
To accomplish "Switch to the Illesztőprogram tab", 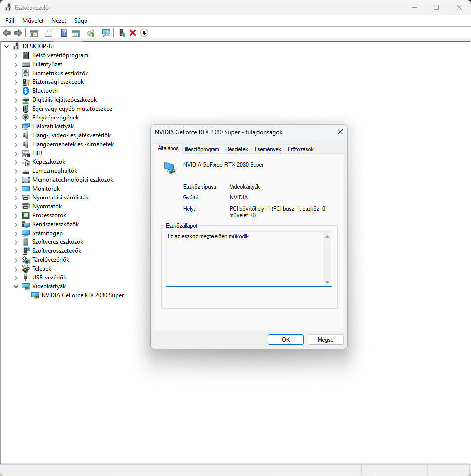I will pyautogui.click(x=202, y=149).
